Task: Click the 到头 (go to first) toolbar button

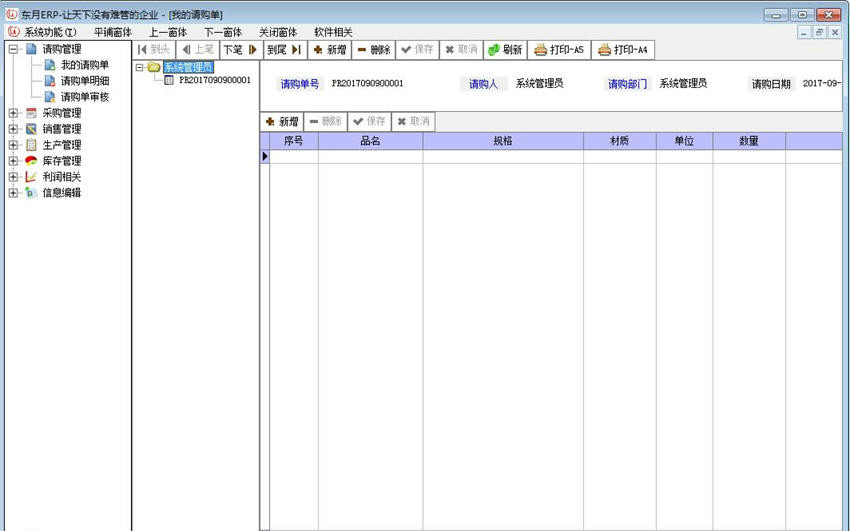Action: [154, 50]
